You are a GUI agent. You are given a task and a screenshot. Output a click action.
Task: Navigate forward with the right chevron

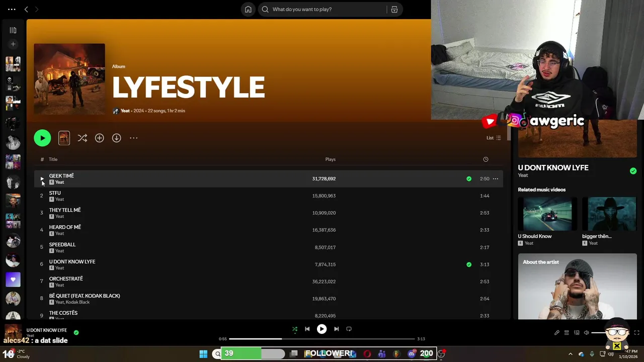(x=36, y=9)
